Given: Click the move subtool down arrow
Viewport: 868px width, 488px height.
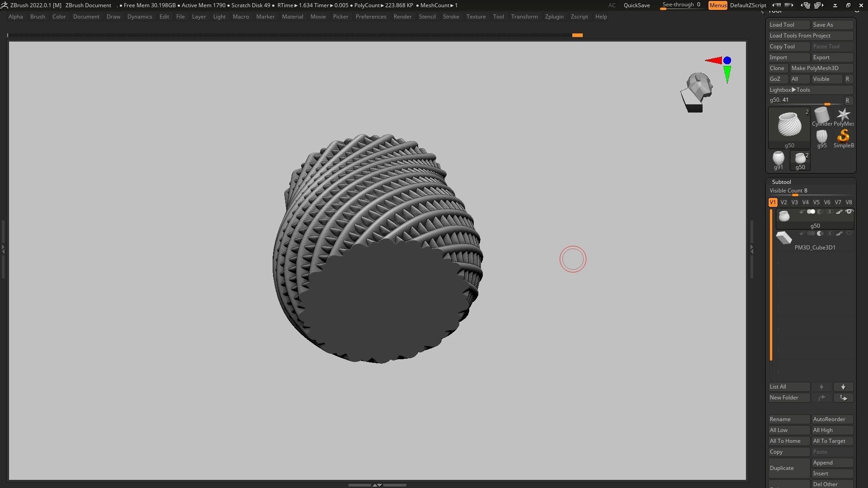Looking at the screenshot, I should coord(843,387).
